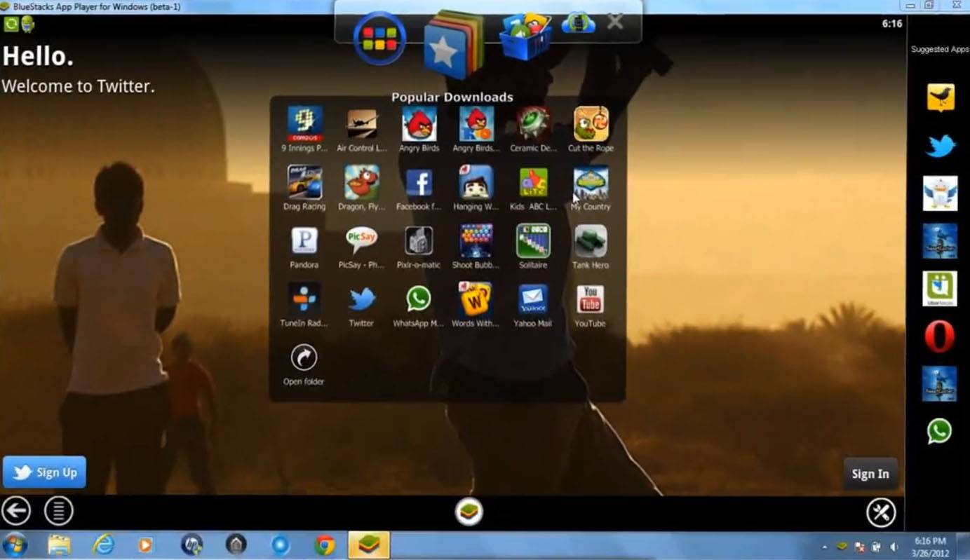
Task: Click the Sign In button
Action: [x=870, y=474]
